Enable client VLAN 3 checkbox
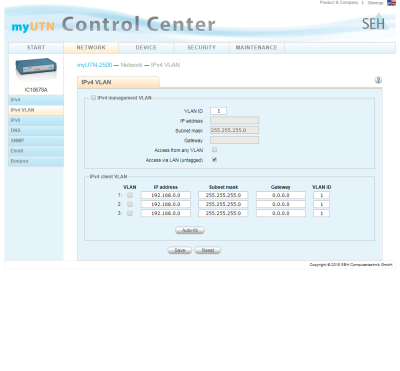The width and height of the screenshot is (400, 371). click(x=130, y=213)
